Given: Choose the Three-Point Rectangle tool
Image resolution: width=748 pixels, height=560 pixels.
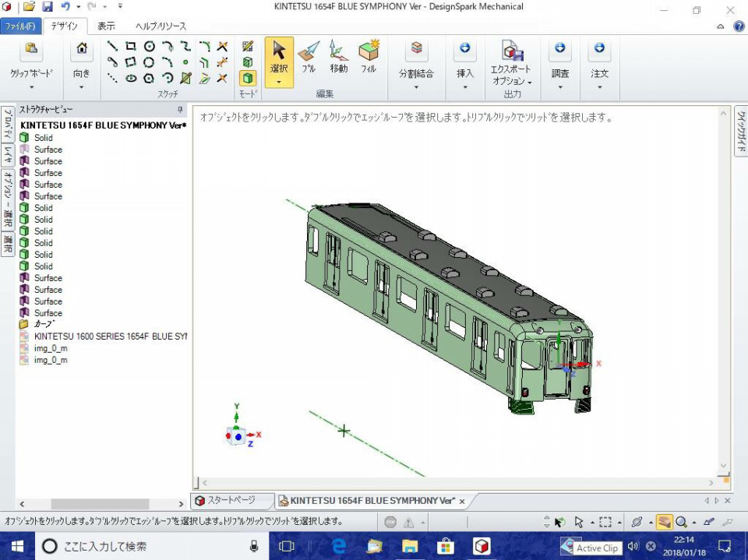Looking at the screenshot, I should pos(131,62).
